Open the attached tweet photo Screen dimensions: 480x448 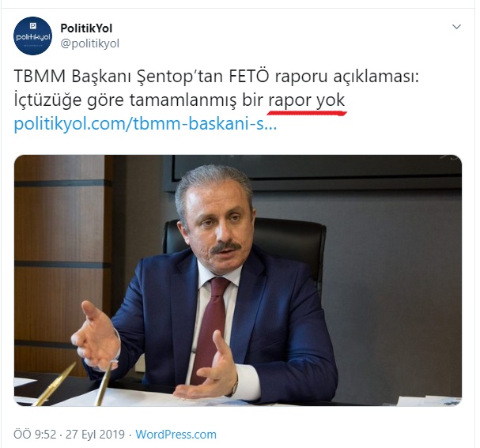pos(238,280)
